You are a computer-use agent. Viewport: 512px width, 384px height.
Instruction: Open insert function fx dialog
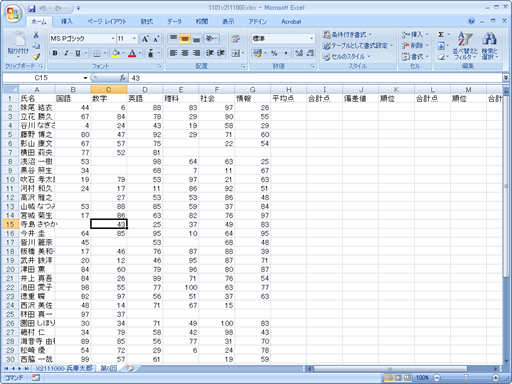pyautogui.click(x=123, y=78)
